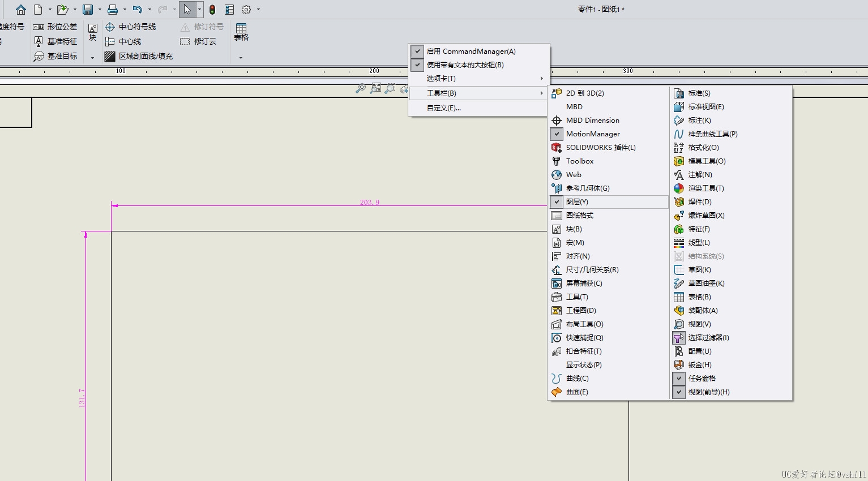Enable the 参考几何体(G) toolbar

(x=609, y=188)
